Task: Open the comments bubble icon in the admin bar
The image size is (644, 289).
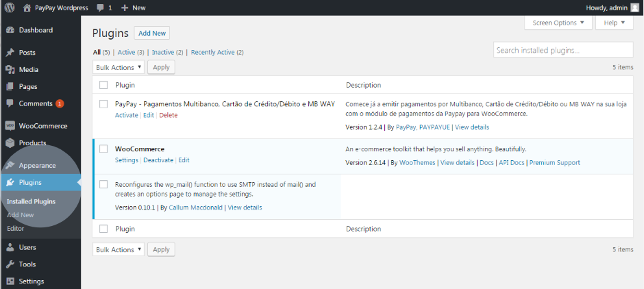Action: pos(100,8)
